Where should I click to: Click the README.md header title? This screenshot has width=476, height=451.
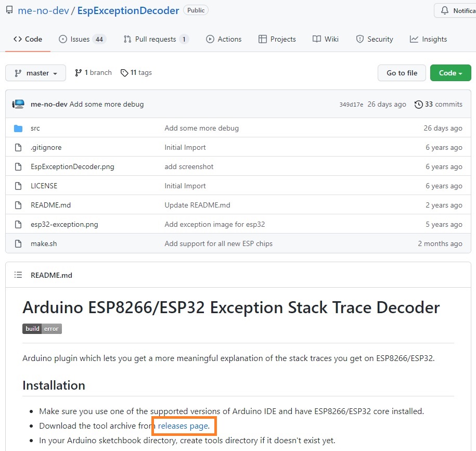pos(52,275)
